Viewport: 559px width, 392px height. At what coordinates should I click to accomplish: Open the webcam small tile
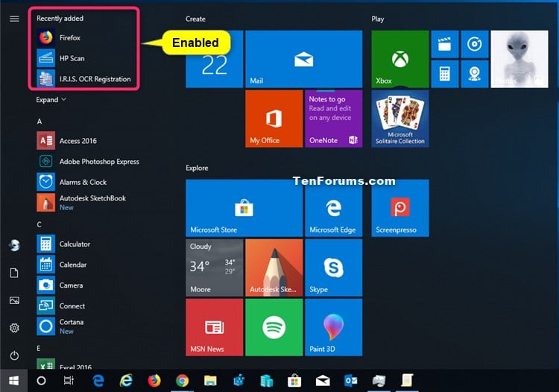click(475, 74)
